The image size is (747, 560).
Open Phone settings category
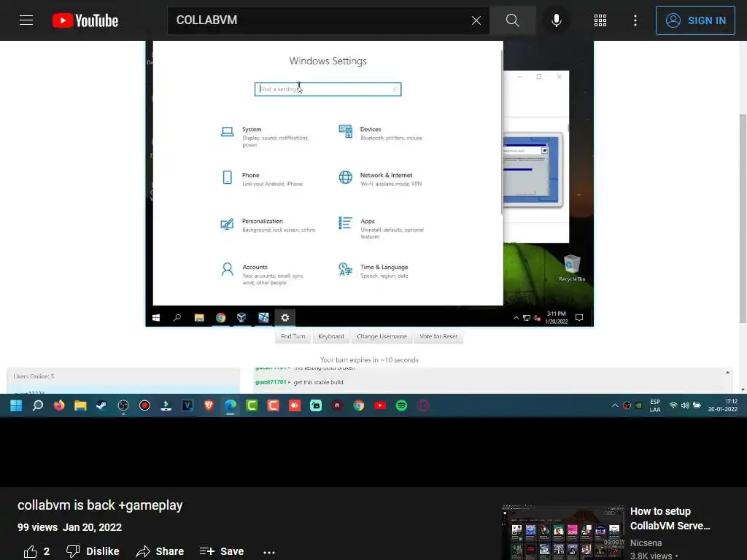[x=262, y=179]
